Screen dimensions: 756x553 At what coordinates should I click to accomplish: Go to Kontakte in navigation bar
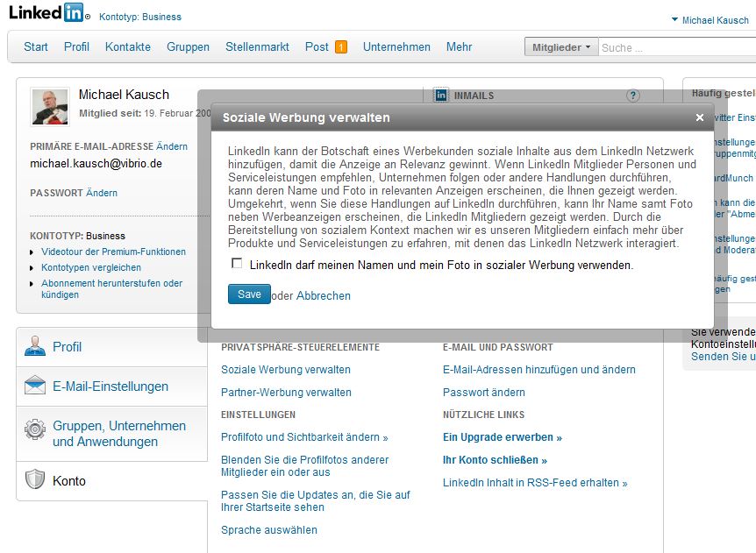(128, 47)
